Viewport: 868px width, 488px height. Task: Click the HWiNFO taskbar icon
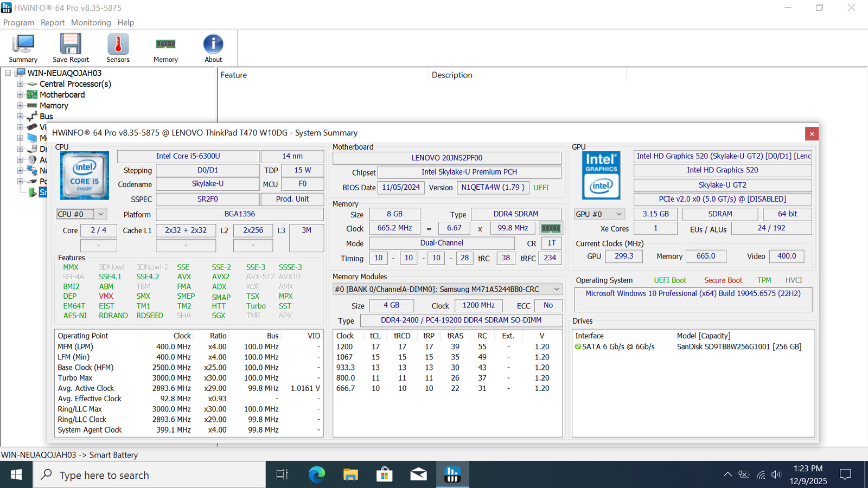coord(452,475)
